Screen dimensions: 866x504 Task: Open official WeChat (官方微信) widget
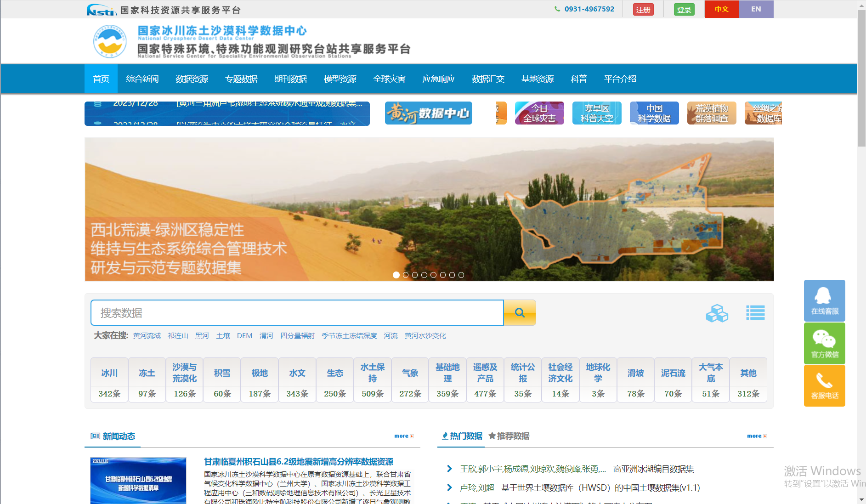(x=825, y=343)
